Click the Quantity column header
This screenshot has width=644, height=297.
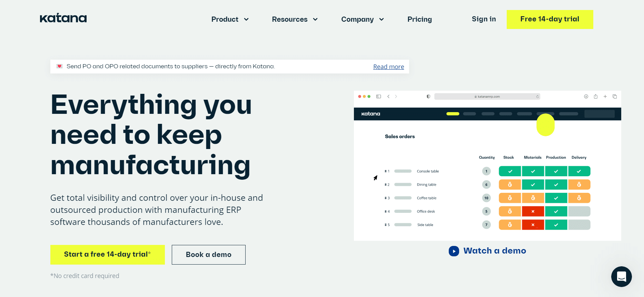487,157
